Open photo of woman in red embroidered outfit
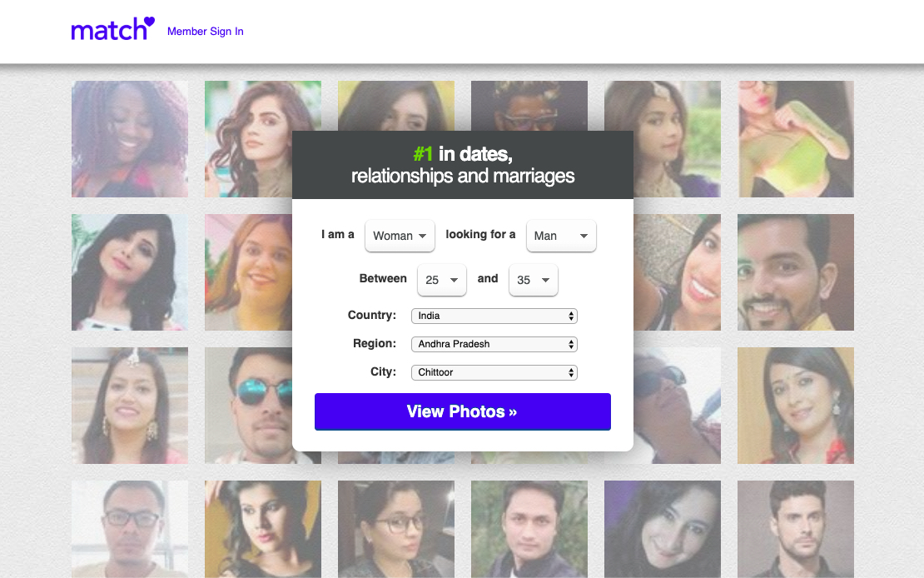The image size is (924, 578). (x=796, y=406)
